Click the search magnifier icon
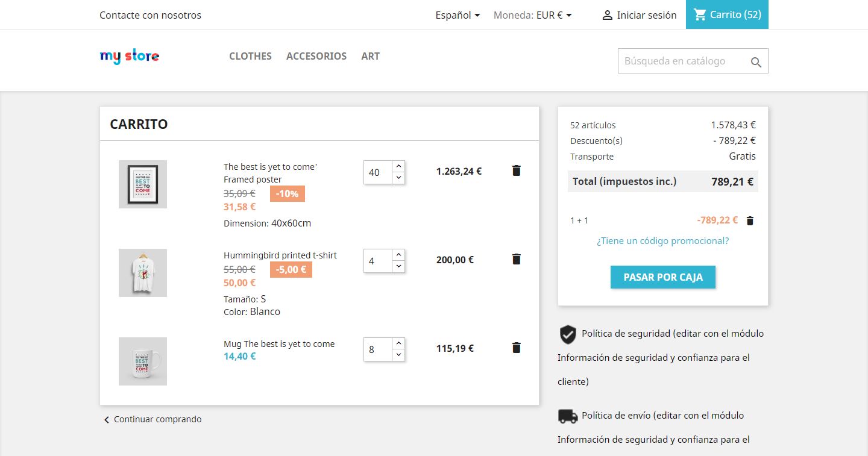 756,61
